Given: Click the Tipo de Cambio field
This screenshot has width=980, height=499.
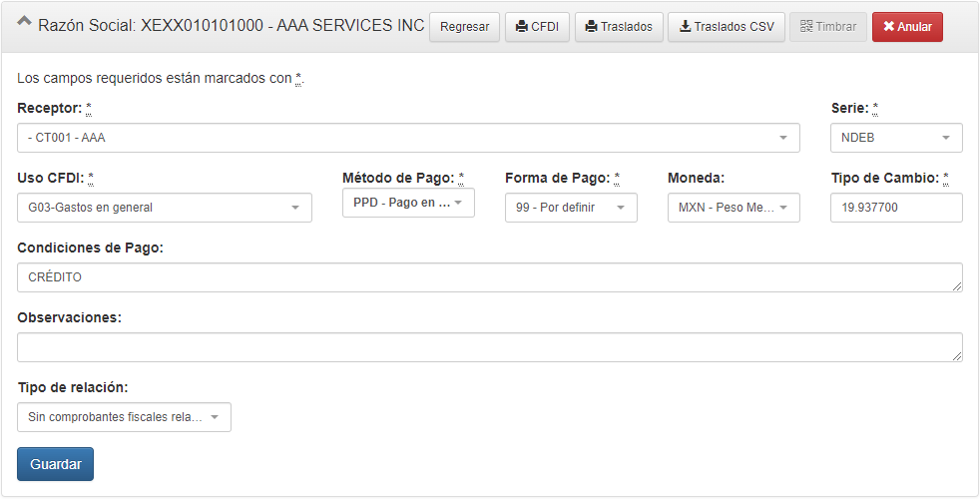Looking at the screenshot, I should pyautogui.click(x=895, y=208).
